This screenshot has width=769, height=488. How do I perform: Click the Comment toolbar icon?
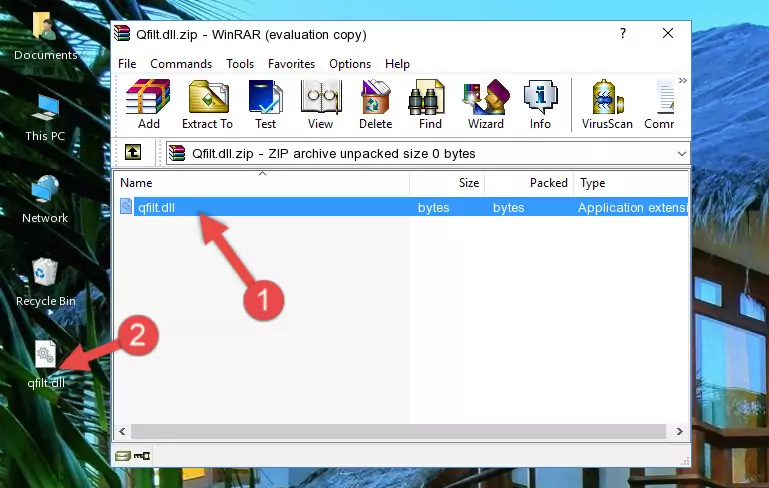pyautogui.click(x=660, y=104)
